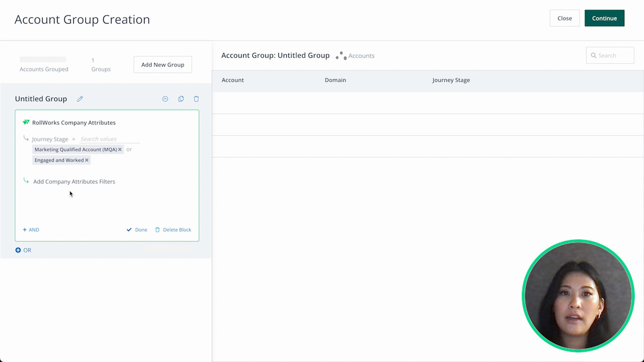
Task: Click the search magnifier icon
Action: (x=594, y=55)
